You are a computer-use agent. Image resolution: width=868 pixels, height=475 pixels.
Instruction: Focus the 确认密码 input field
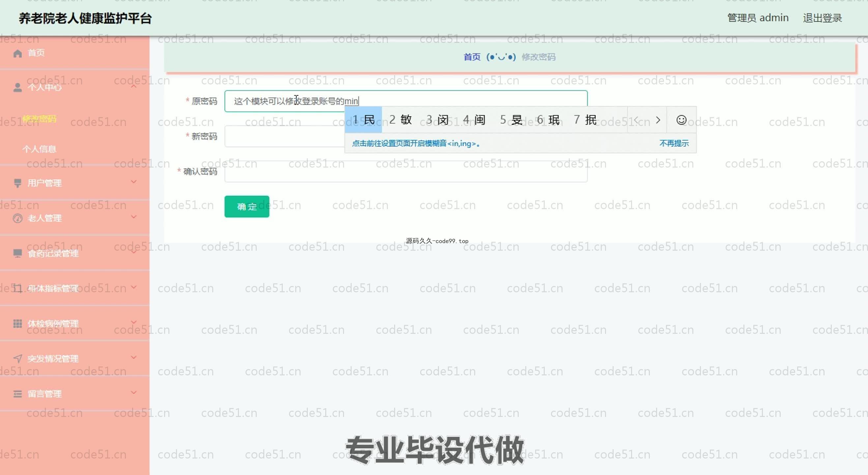406,172
